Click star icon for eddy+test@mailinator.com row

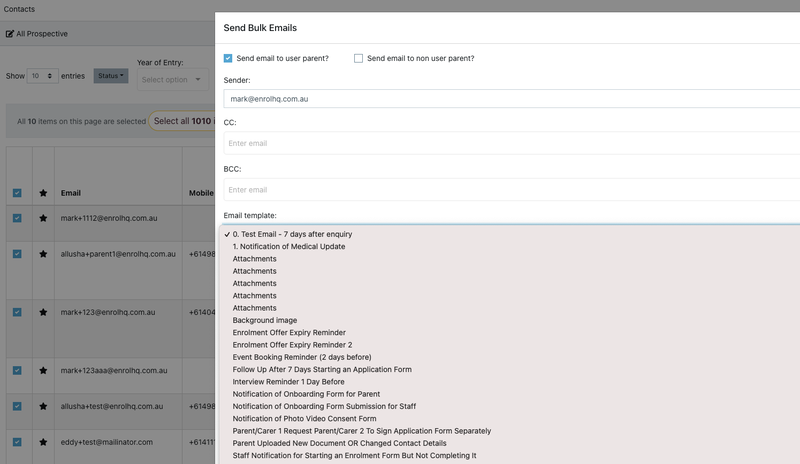pyautogui.click(x=43, y=441)
